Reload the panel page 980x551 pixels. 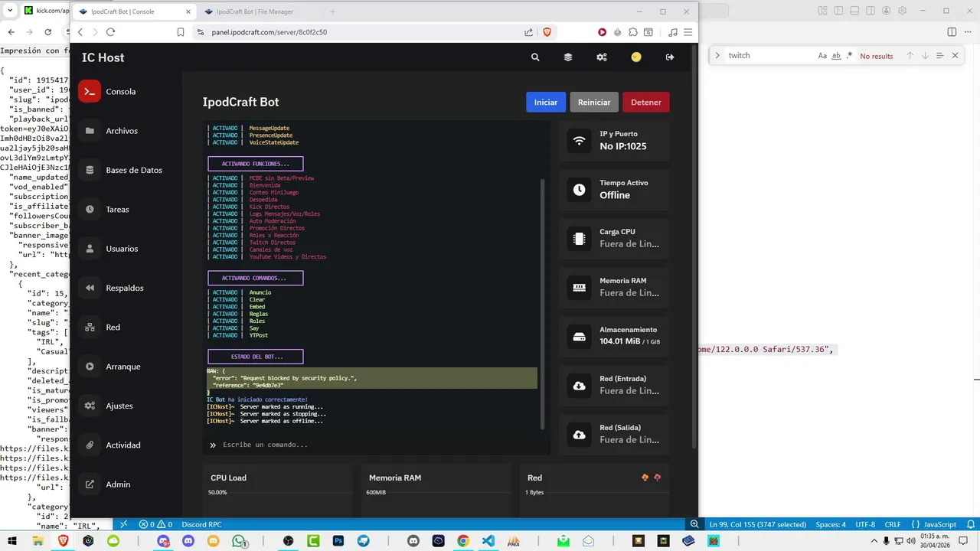tap(110, 32)
